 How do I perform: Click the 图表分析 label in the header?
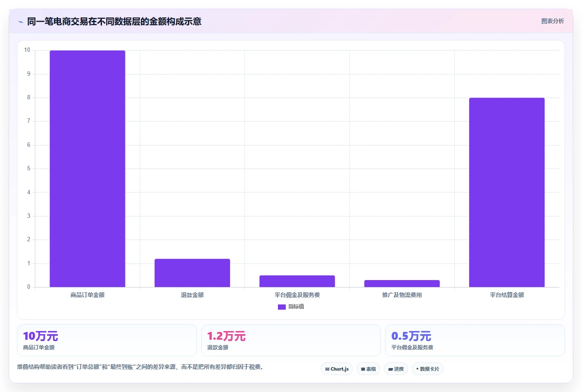pyautogui.click(x=552, y=21)
